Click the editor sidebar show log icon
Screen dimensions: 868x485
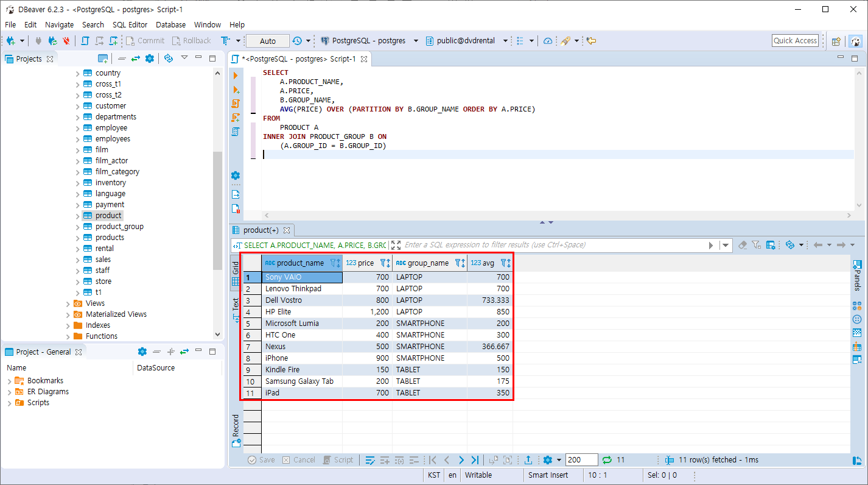pos(236,208)
